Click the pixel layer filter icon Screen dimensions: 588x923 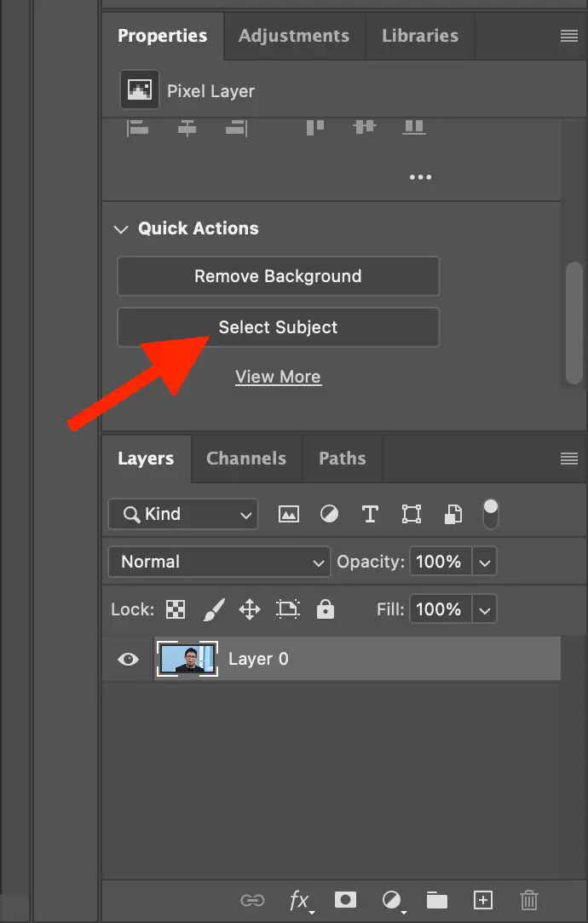(x=289, y=514)
